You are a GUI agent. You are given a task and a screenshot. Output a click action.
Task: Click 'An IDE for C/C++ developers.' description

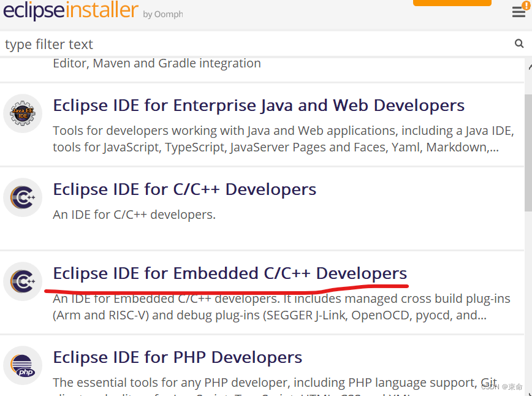coord(134,215)
